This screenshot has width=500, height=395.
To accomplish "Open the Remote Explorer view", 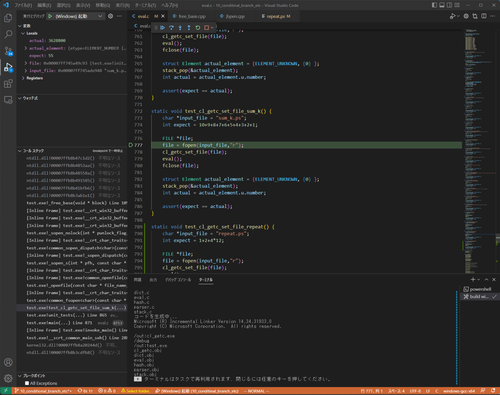I will click(x=8, y=100).
